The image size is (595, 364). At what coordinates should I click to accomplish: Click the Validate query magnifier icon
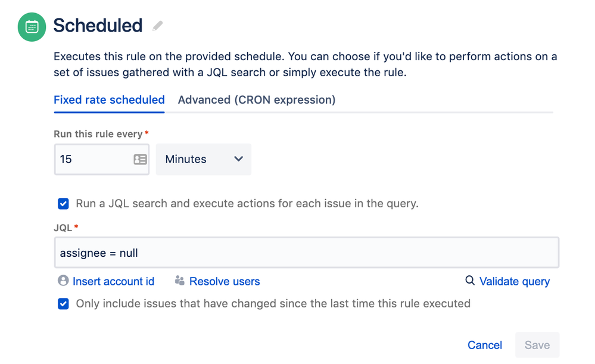coord(470,281)
